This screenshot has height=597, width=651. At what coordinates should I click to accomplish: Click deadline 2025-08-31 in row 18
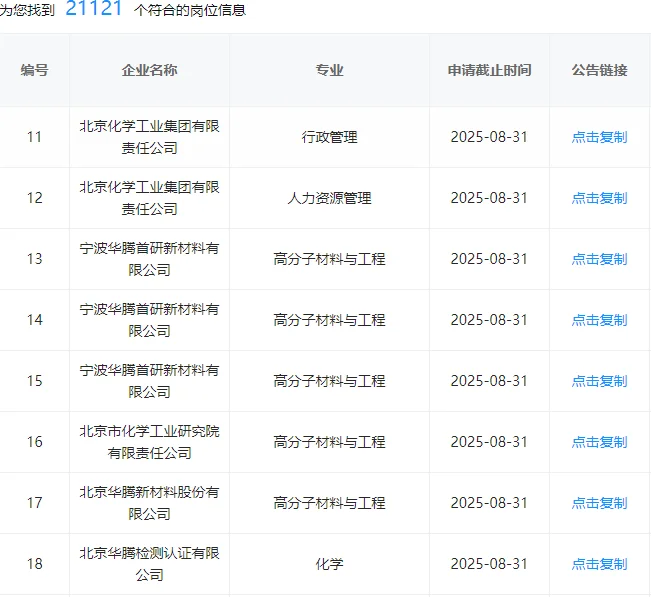(x=489, y=564)
